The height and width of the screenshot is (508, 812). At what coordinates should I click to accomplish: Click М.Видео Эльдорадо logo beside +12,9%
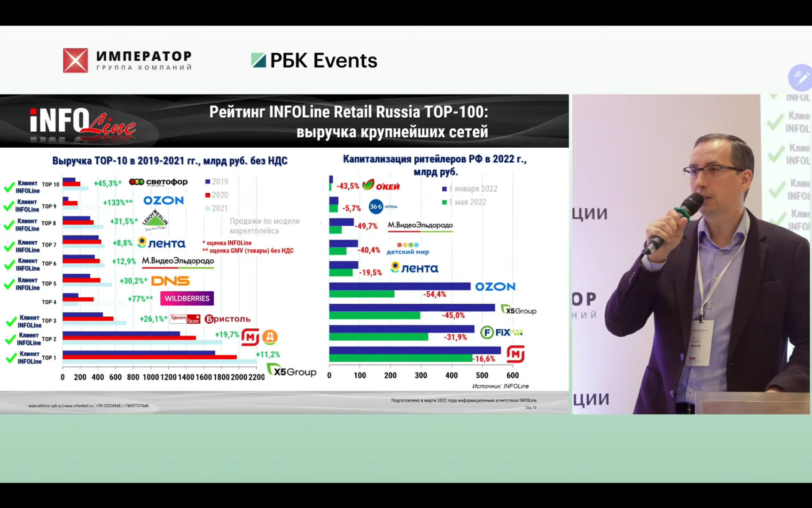[178, 262]
